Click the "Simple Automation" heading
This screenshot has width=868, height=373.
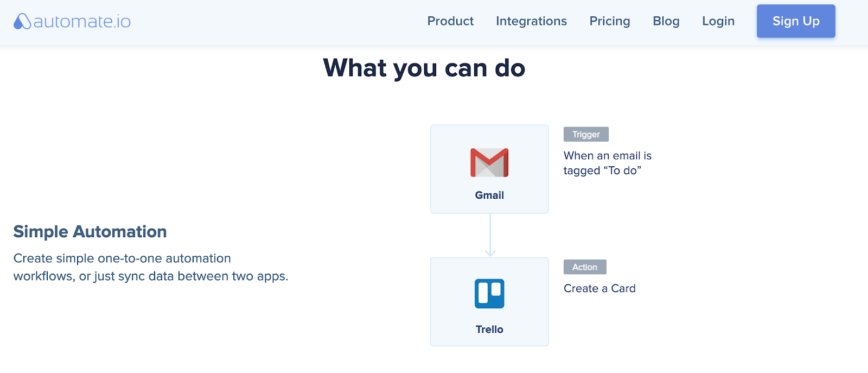tap(90, 231)
